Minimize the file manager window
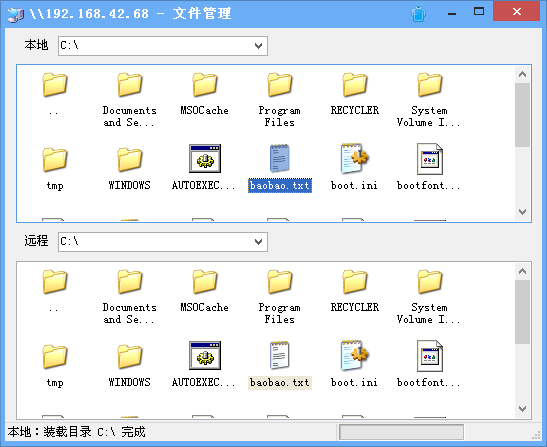The height and width of the screenshot is (447, 547). (x=452, y=13)
